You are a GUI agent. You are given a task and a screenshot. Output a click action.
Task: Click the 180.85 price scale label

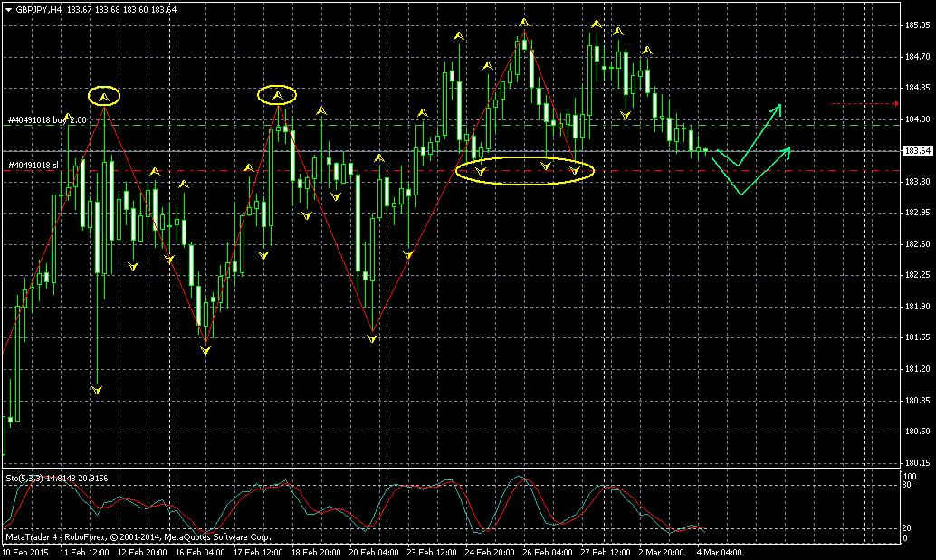click(x=918, y=401)
